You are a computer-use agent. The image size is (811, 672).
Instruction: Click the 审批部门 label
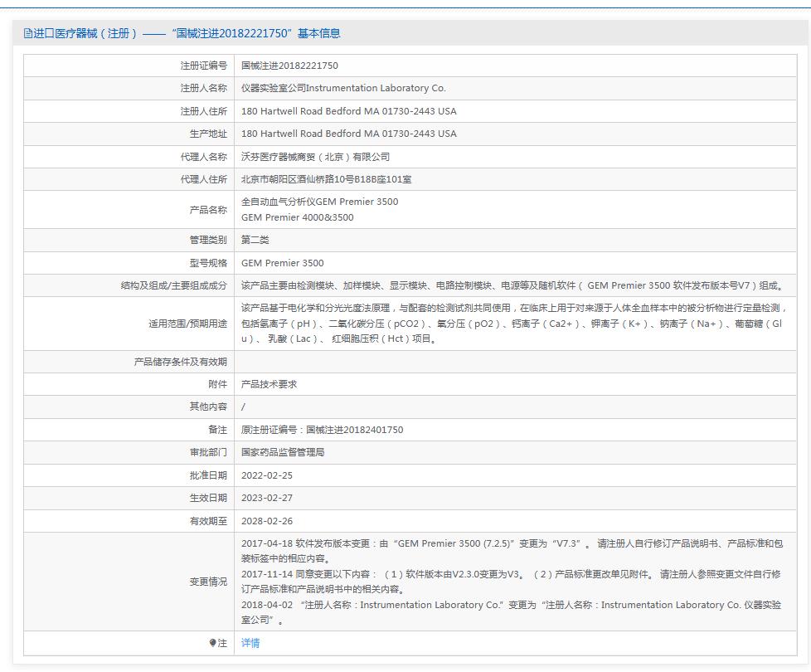click(208, 452)
